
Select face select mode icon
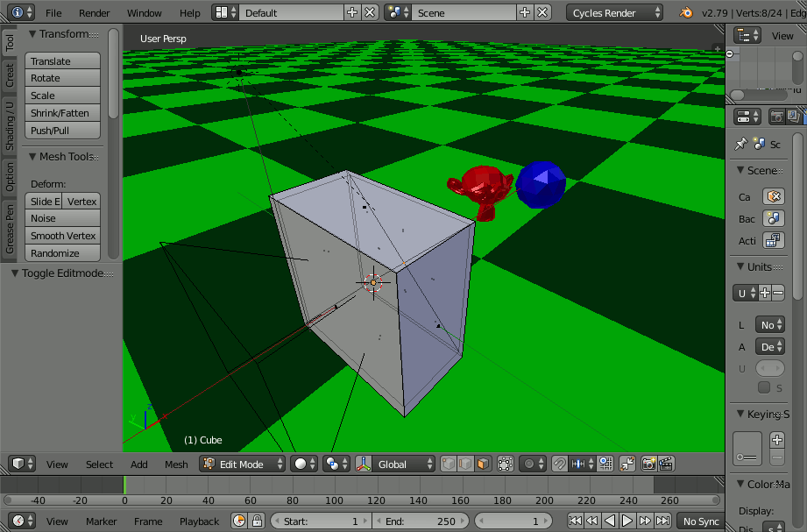tap(483, 464)
